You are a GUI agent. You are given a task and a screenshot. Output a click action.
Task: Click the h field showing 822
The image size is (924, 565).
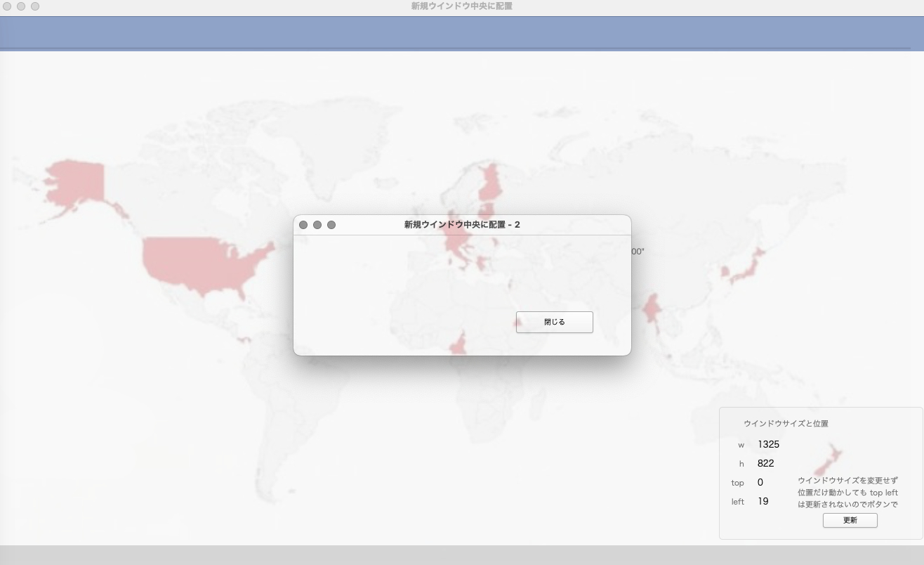(x=765, y=463)
